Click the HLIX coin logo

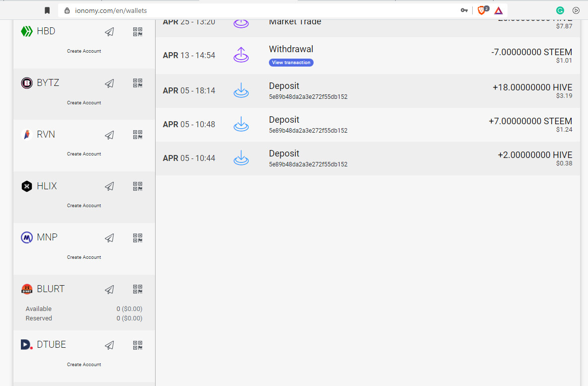[x=27, y=186]
